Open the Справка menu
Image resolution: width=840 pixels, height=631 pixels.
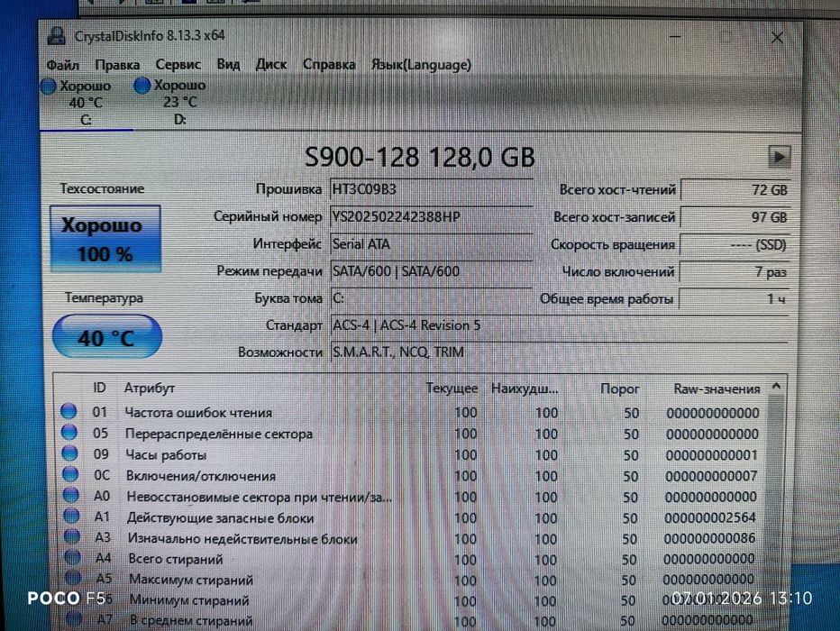point(328,64)
